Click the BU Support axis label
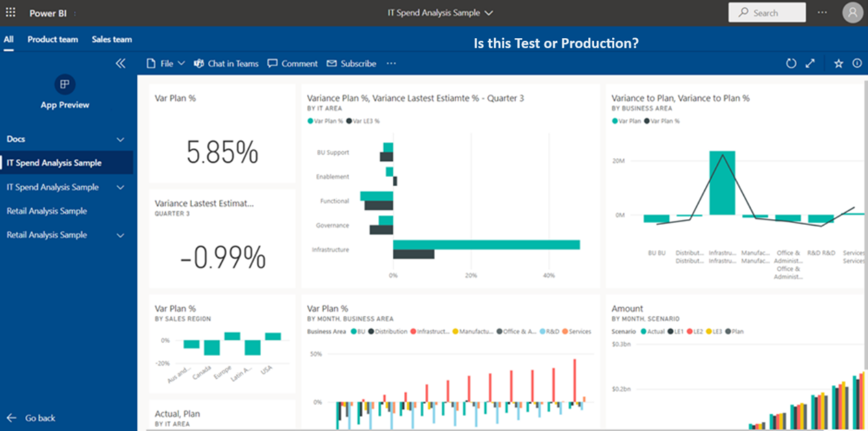868x431 pixels. click(x=333, y=152)
